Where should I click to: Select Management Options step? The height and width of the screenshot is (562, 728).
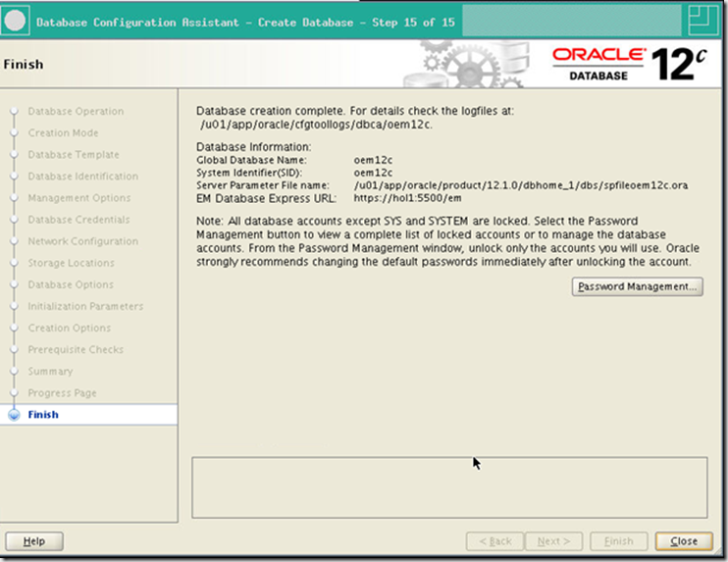(79, 198)
